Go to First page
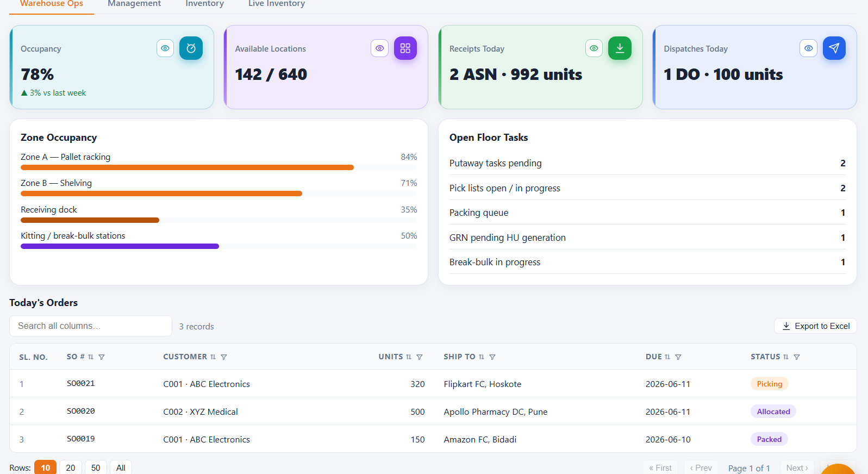This screenshot has height=474, width=868. pyautogui.click(x=660, y=467)
